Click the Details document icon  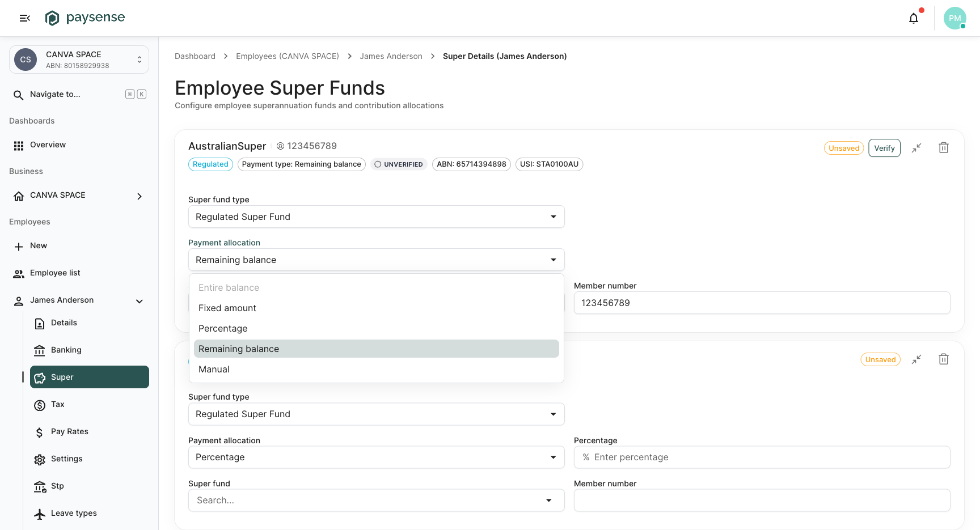coord(40,324)
